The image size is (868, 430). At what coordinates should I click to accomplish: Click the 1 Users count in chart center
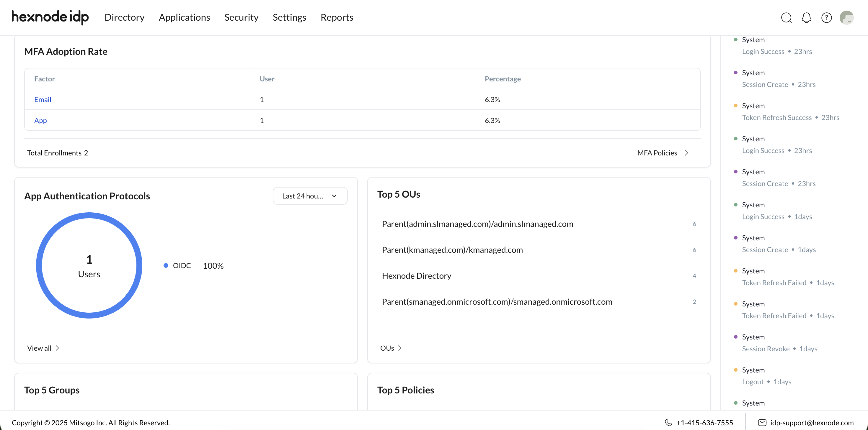[89, 266]
